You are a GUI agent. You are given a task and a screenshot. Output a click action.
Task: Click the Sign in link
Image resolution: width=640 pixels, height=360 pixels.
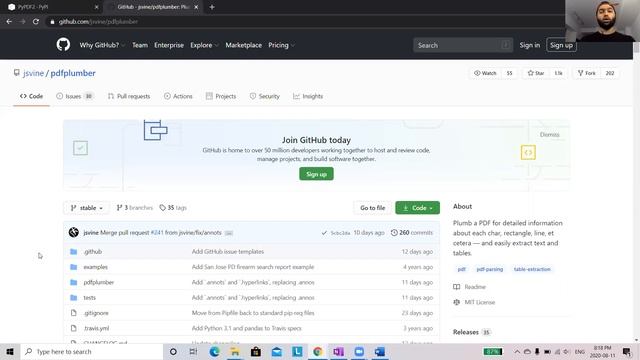[530, 45]
